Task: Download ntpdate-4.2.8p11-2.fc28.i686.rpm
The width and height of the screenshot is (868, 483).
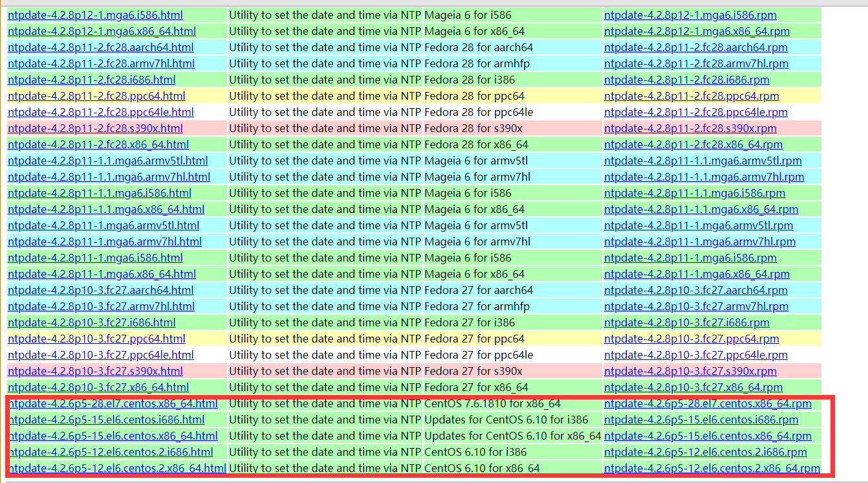Action: point(687,80)
